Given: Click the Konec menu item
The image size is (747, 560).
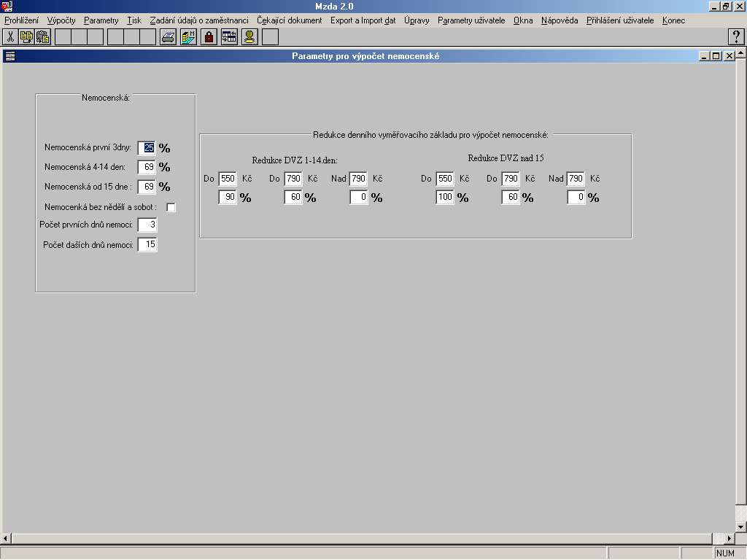Looking at the screenshot, I should 673,20.
